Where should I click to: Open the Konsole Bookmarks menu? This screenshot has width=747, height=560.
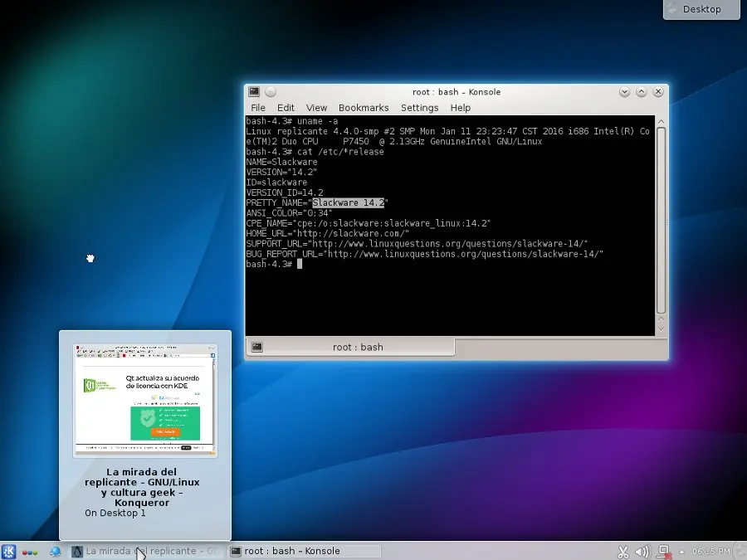[x=364, y=108]
